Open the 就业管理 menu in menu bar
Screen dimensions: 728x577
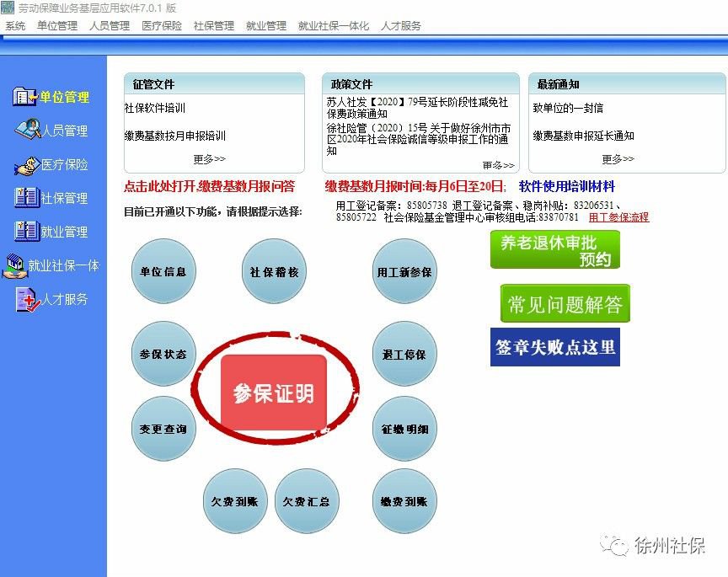pyautogui.click(x=266, y=26)
